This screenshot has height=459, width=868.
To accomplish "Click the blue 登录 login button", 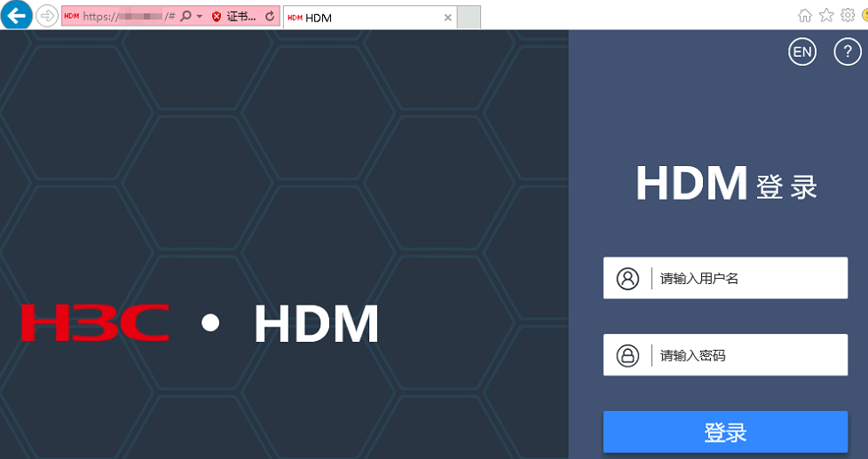I will pyautogui.click(x=725, y=431).
